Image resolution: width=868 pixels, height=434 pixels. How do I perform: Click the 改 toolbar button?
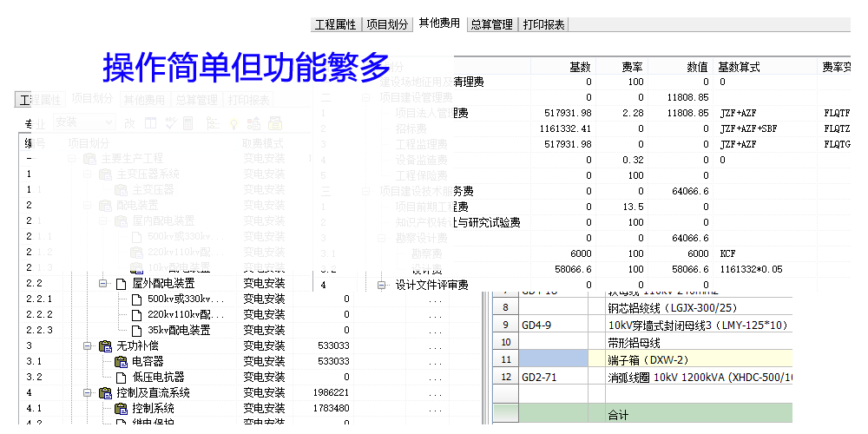tap(129, 123)
